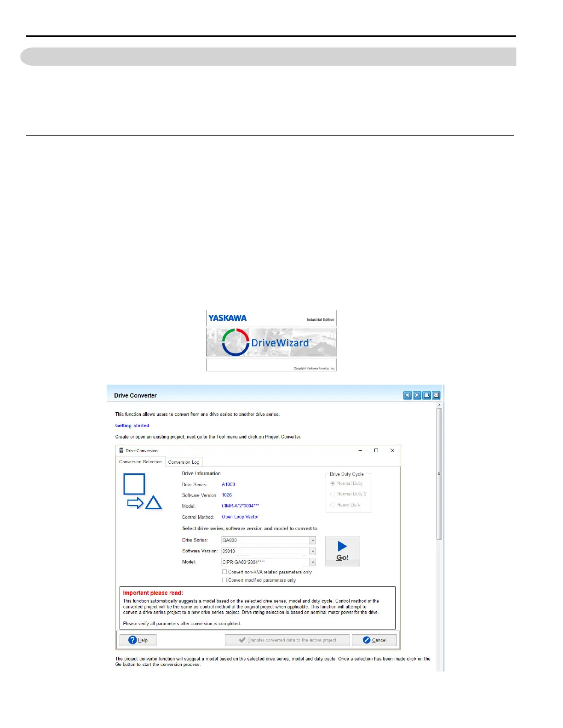Maximize the Drive Conversion dialog
This screenshot has height=728, width=563.
pyautogui.click(x=376, y=450)
